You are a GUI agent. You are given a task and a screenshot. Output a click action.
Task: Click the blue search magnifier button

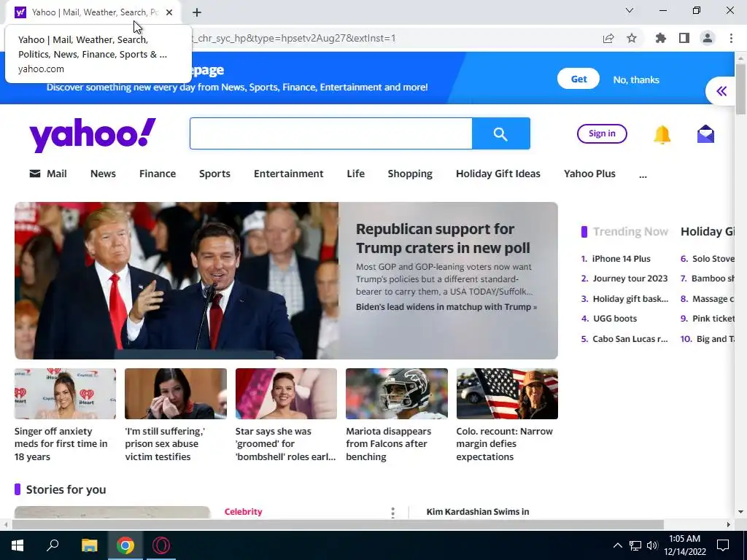coord(500,133)
